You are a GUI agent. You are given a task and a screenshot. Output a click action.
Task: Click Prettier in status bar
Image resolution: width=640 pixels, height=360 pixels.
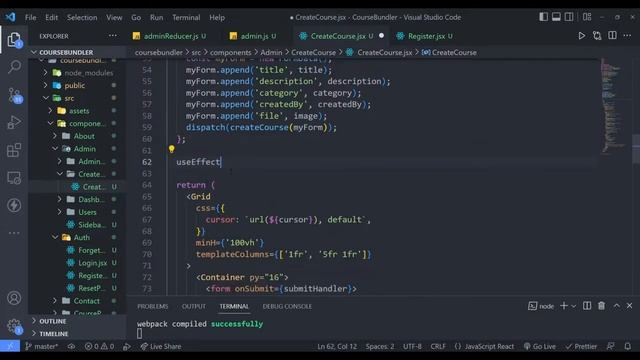pos(581,346)
